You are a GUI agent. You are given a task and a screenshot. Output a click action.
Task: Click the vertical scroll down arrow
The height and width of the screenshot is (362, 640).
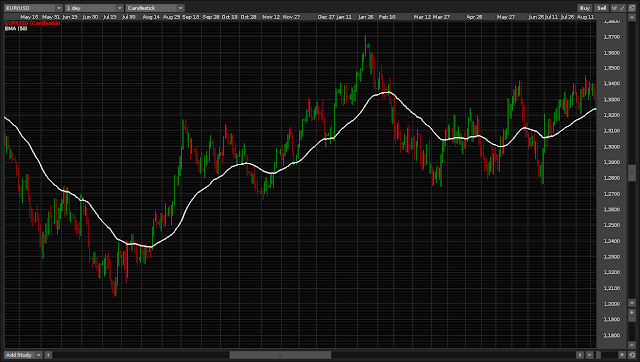[x=632, y=303]
